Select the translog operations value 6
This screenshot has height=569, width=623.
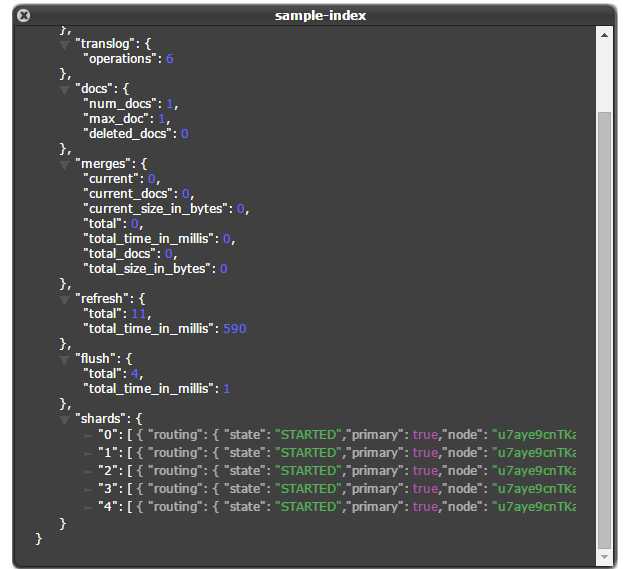click(x=170, y=59)
